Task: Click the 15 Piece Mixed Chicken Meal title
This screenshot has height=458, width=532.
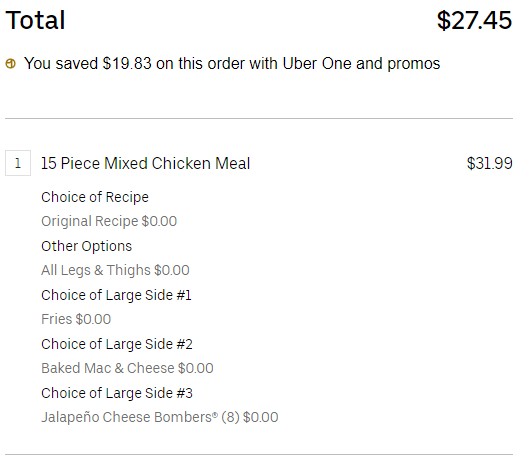Action: click(x=146, y=164)
